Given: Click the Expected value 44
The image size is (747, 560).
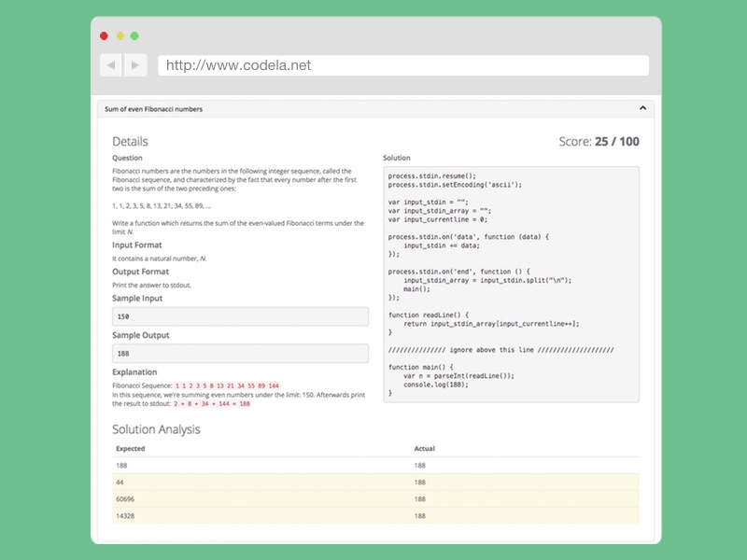Looking at the screenshot, I should click(120, 483).
